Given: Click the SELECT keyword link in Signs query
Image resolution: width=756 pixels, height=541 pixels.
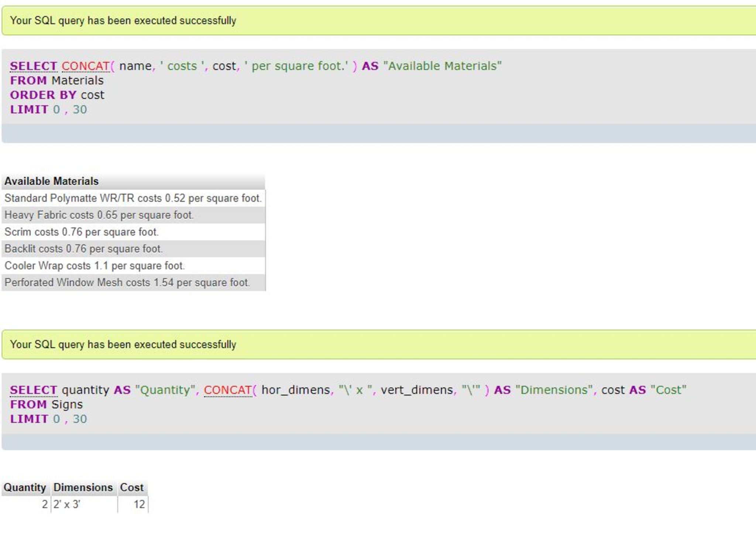Looking at the screenshot, I should pyautogui.click(x=33, y=390).
